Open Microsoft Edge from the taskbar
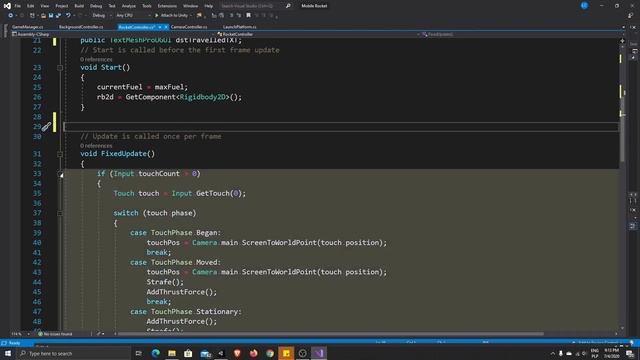The width and height of the screenshot is (640, 360). [x=156, y=353]
